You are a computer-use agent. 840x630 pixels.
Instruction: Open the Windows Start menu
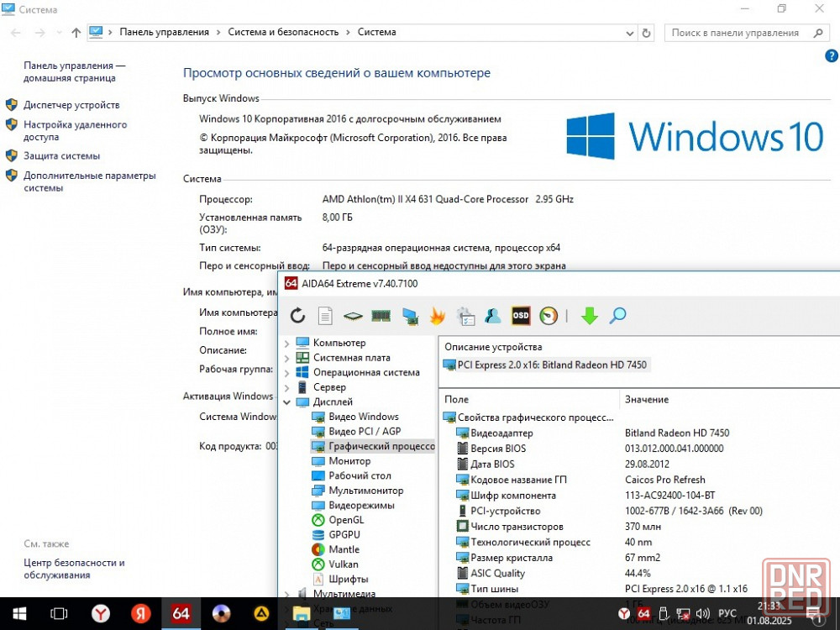[19, 613]
